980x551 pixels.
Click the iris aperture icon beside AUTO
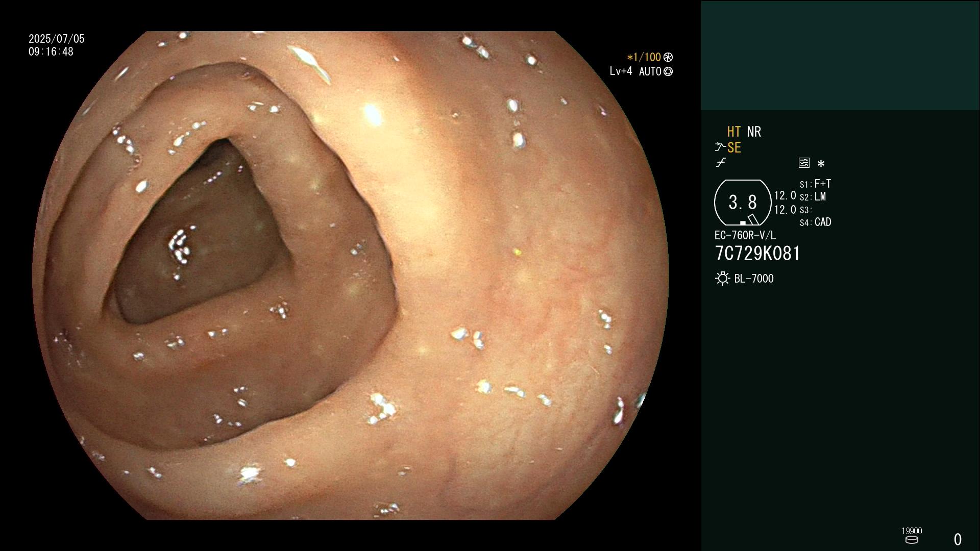668,71
